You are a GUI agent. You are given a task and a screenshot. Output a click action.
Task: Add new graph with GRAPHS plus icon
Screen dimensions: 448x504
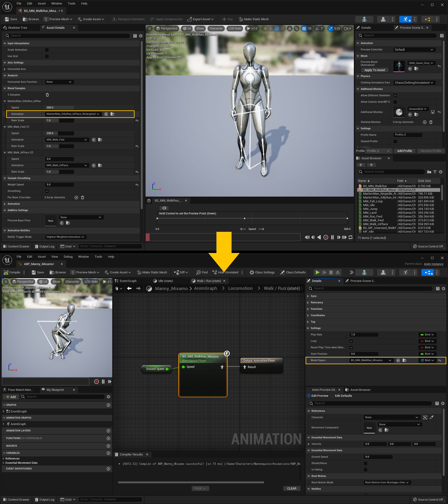[x=108, y=405]
